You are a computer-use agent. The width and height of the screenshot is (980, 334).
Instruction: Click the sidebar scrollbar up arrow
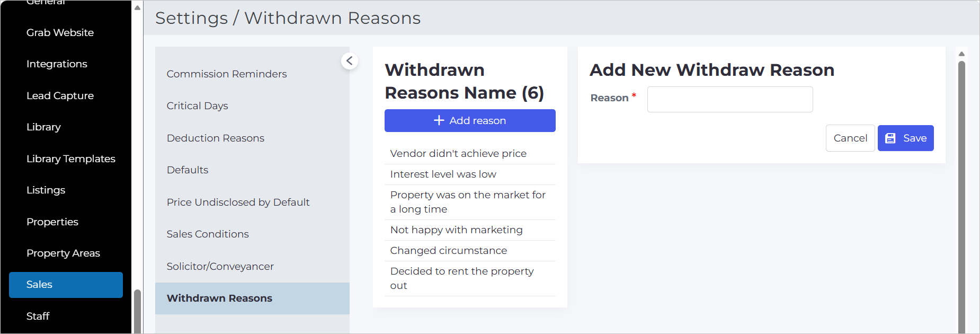pyautogui.click(x=137, y=7)
